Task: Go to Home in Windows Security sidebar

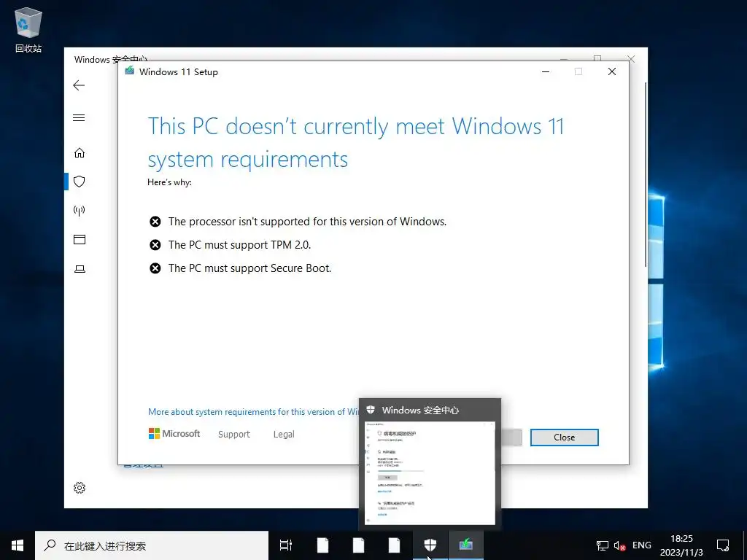Action: [79, 153]
